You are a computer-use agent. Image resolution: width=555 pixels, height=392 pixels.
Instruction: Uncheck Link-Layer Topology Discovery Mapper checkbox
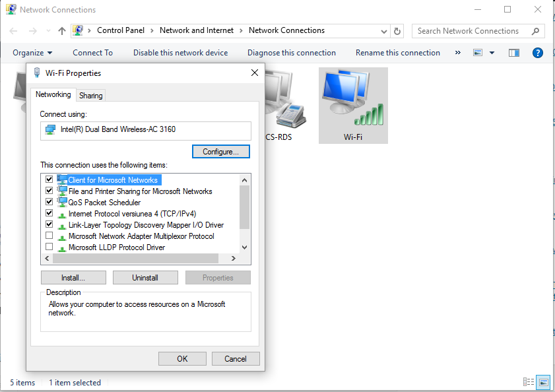click(x=49, y=224)
